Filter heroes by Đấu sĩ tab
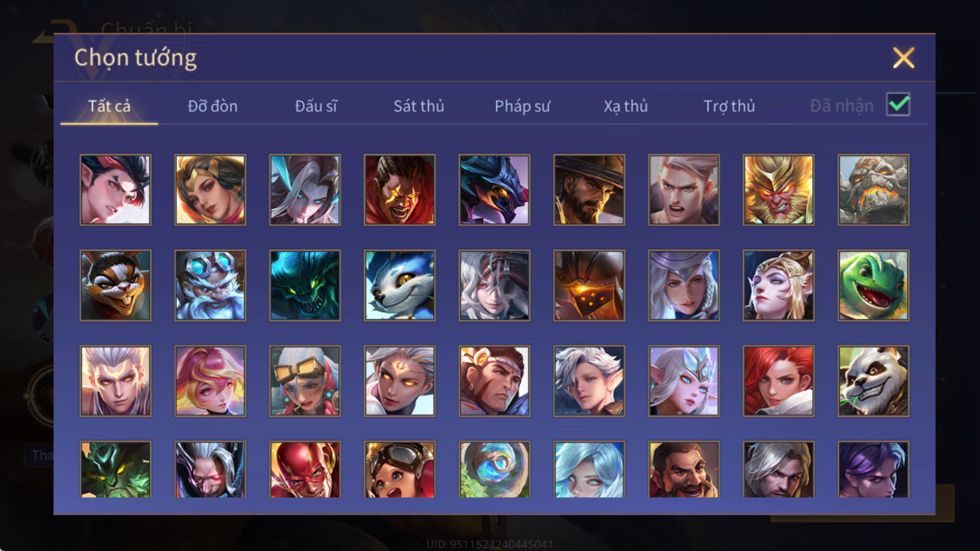 [316, 106]
